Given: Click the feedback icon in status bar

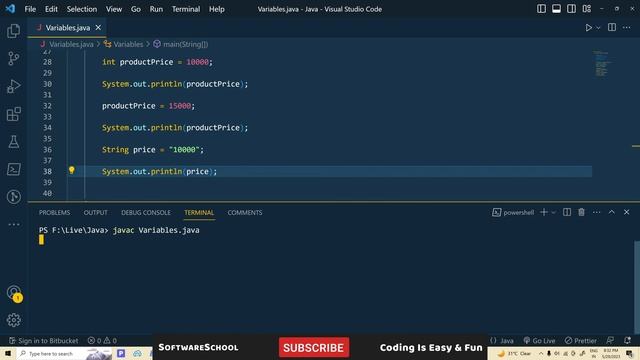Looking at the screenshot, I should (610, 340).
